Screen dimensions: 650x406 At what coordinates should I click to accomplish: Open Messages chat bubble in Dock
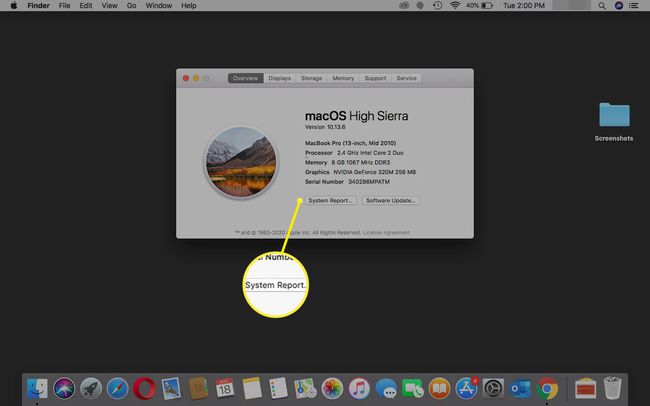(386, 389)
